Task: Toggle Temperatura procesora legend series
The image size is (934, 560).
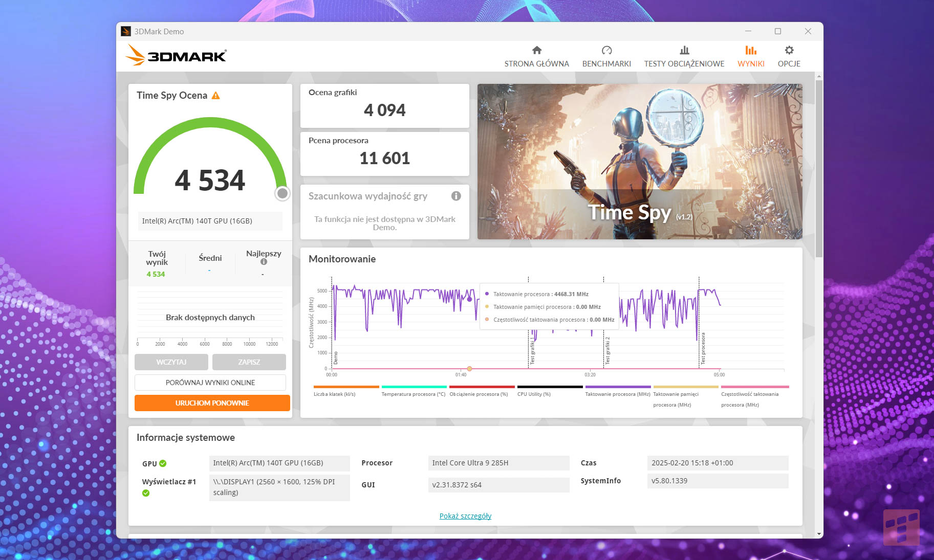Action: coord(414,391)
